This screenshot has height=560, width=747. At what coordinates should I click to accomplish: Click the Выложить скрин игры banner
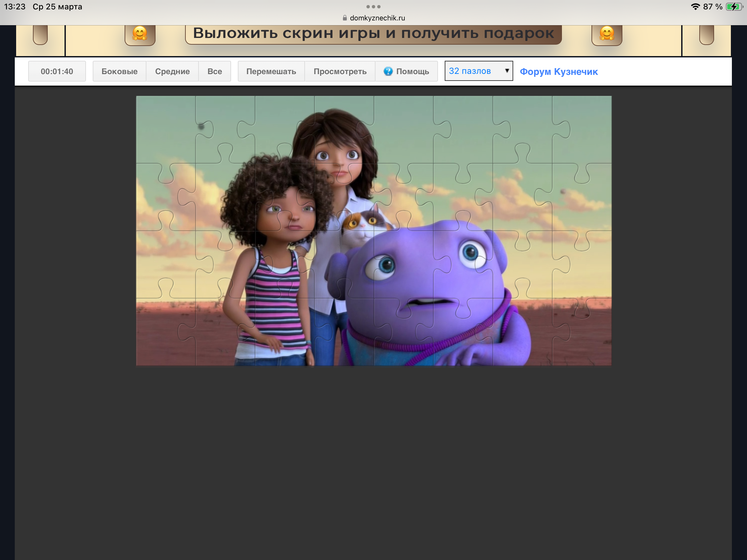click(373, 34)
